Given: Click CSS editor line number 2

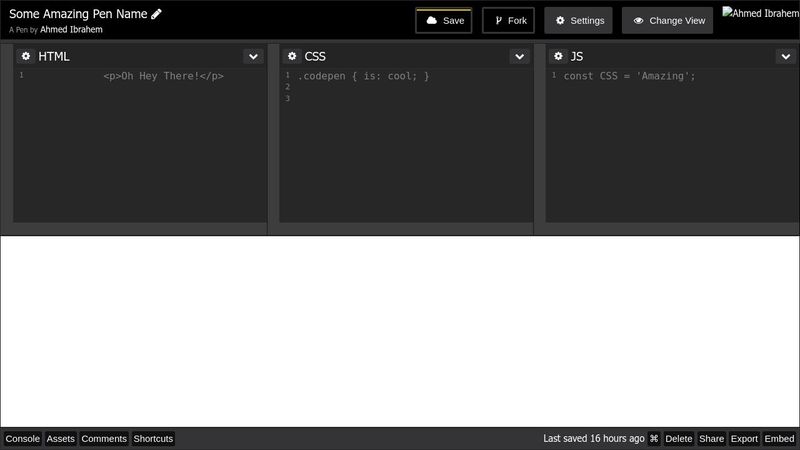Looking at the screenshot, I should coord(288,87).
